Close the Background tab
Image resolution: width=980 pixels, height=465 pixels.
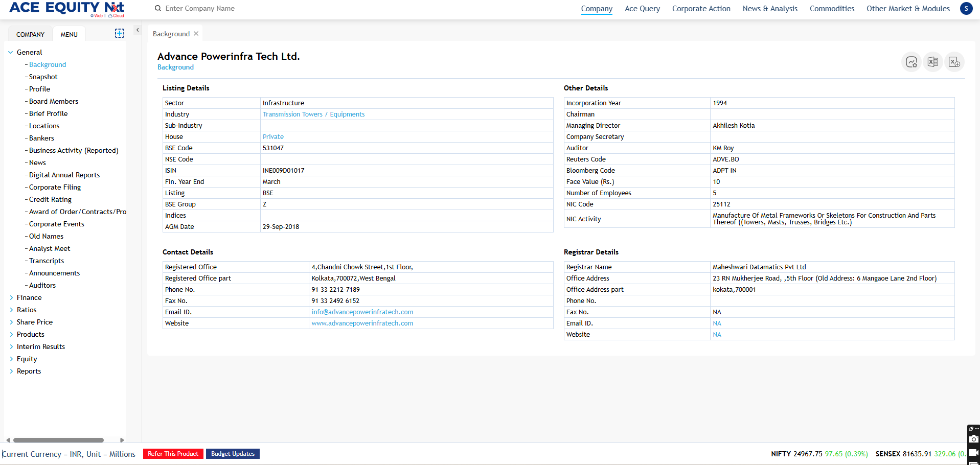click(x=196, y=34)
